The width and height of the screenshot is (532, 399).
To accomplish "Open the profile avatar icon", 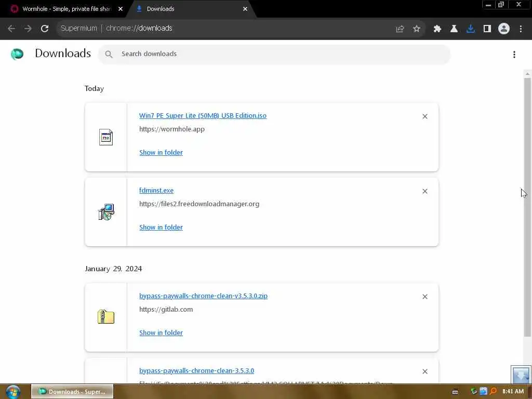I will coord(504,29).
